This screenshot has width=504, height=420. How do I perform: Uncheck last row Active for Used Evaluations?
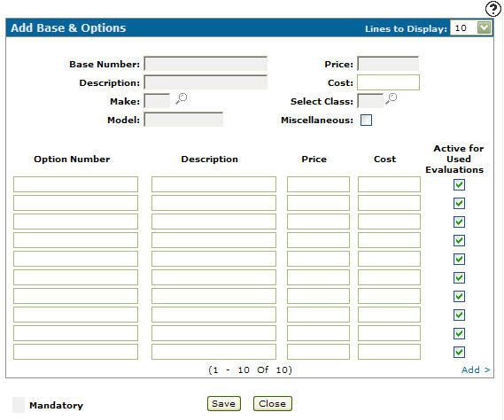coord(459,352)
